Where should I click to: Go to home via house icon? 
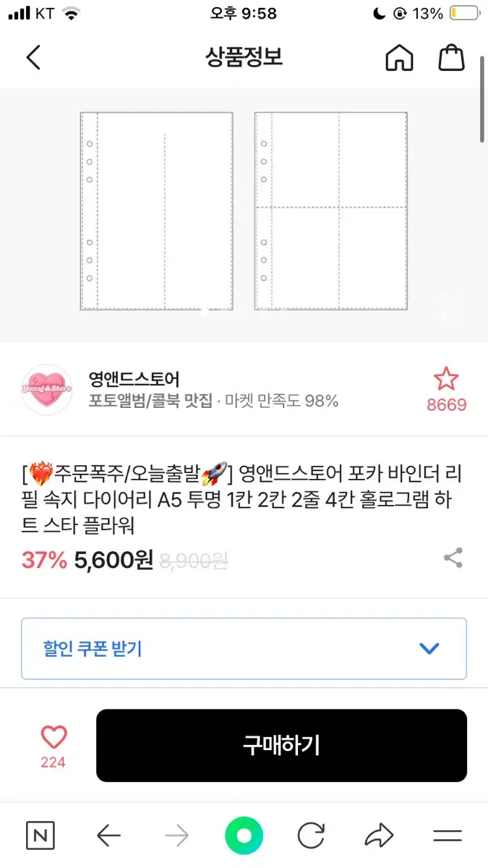coord(399,57)
